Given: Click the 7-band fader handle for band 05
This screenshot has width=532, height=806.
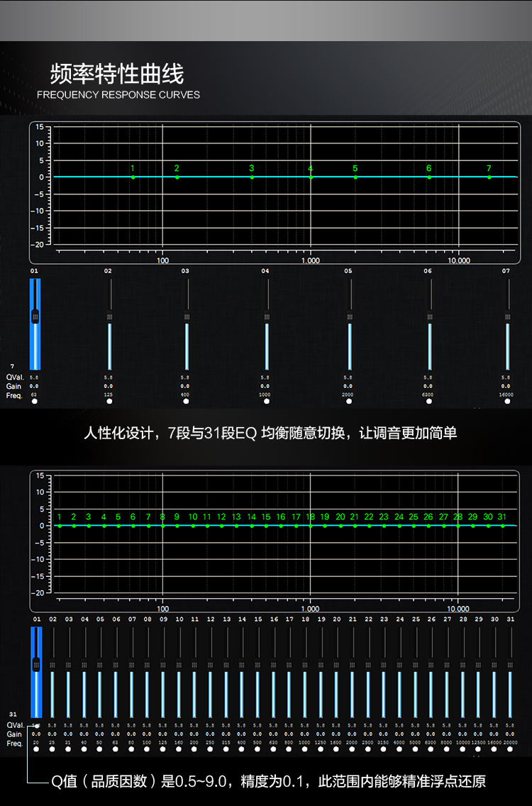Looking at the screenshot, I should click(x=349, y=316).
